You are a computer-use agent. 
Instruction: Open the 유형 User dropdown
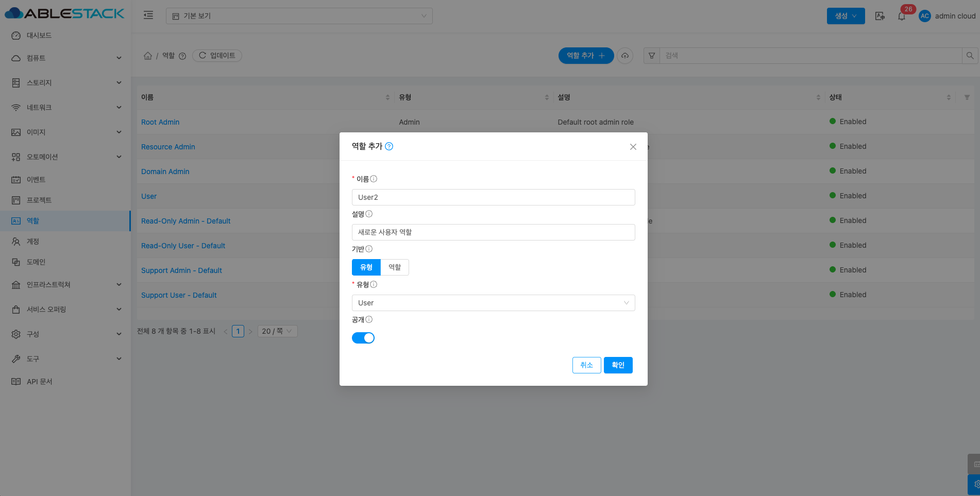[493, 303]
